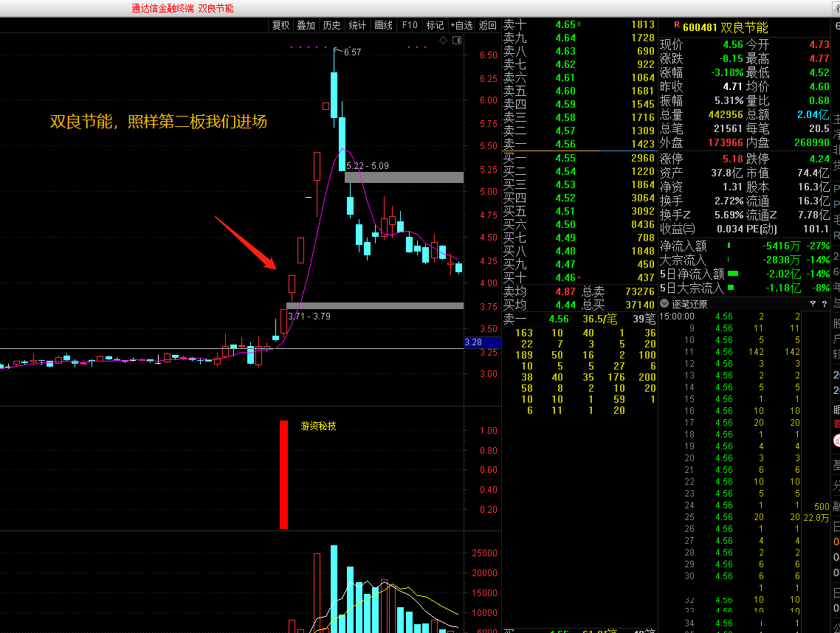The width and height of the screenshot is (840, 633).
Task: Toggle the side panel layout icon
Action: click(x=457, y=40)
